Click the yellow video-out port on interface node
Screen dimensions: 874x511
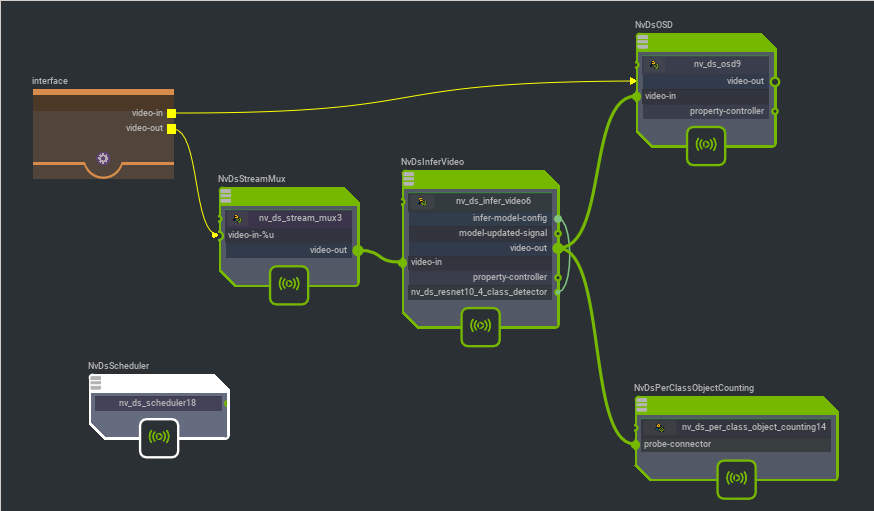tap(172, 128)
